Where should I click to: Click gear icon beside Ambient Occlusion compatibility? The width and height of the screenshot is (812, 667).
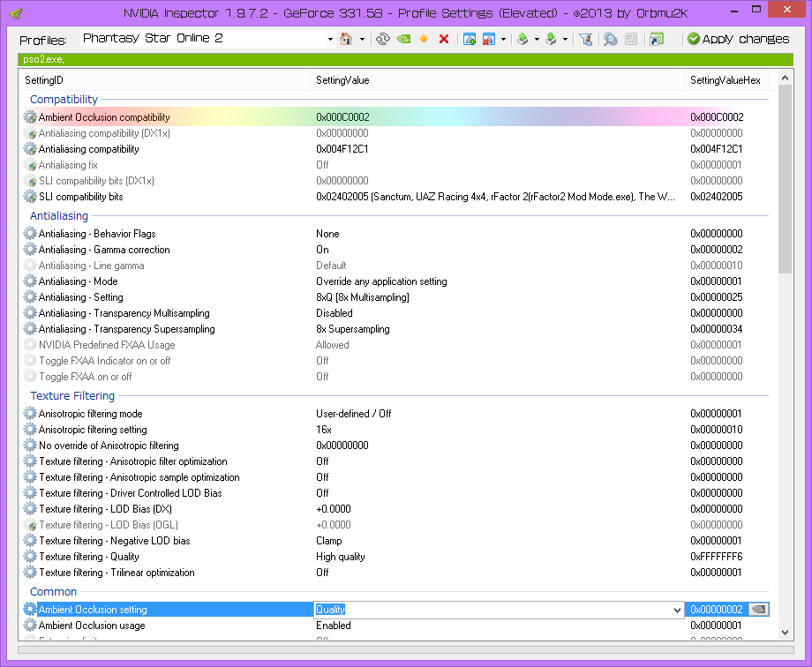[30, 117]
